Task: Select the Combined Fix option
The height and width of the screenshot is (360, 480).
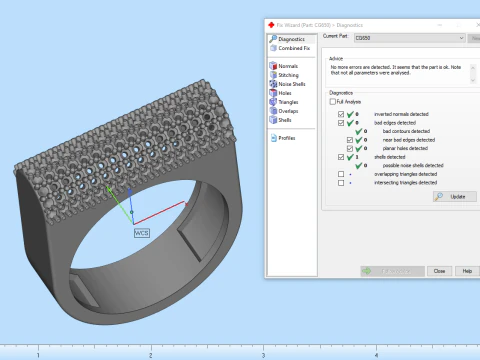Action: (290, 48)
